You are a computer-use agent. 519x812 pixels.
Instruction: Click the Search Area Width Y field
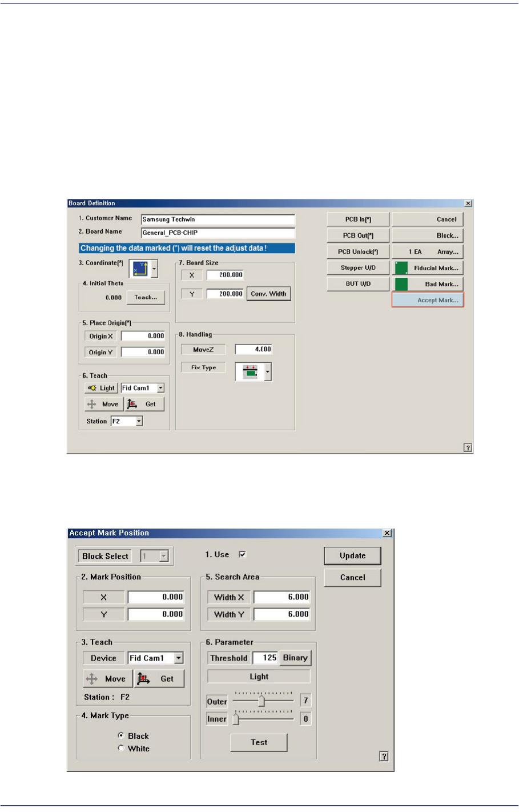(282, 614)
